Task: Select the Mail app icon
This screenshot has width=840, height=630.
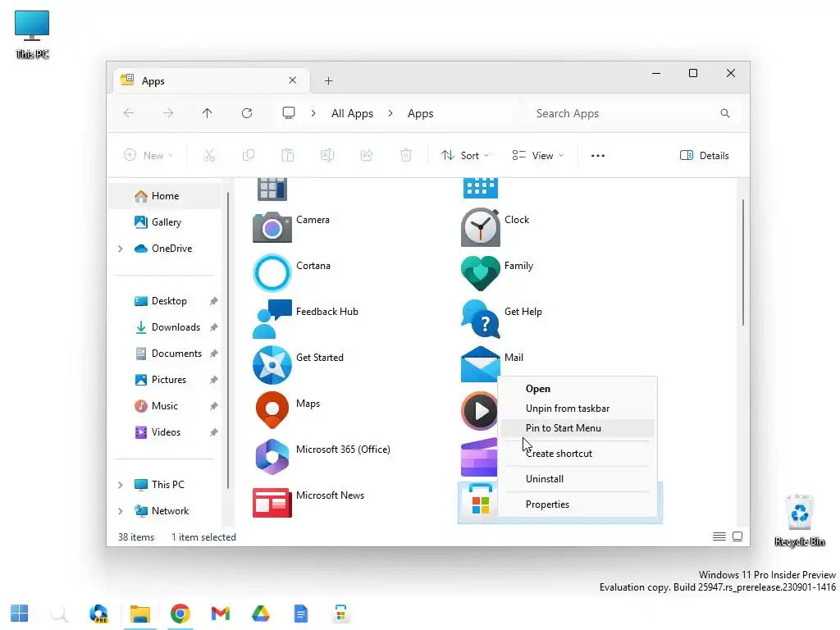Action: tap(479, 364)
